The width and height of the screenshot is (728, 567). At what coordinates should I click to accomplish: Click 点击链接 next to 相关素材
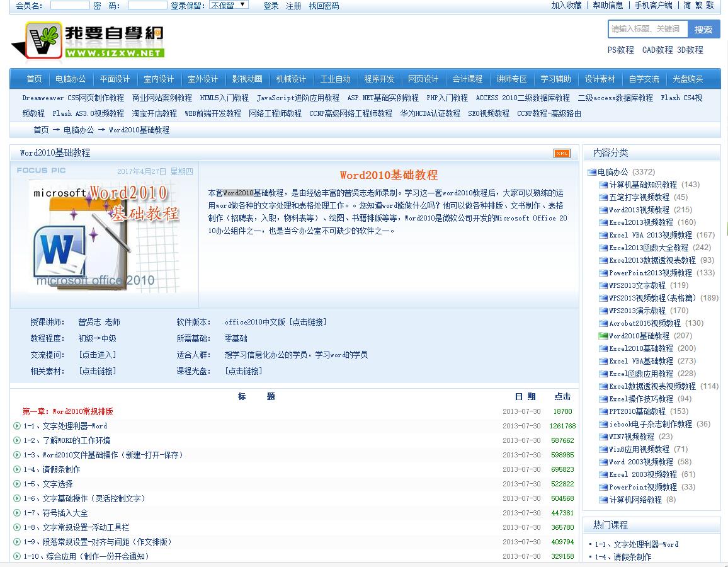click(97, 371)
